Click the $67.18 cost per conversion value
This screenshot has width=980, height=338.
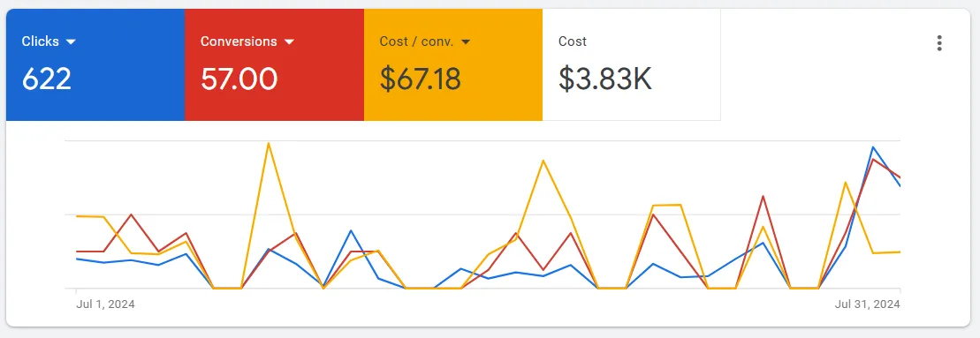tap(420, 79)
